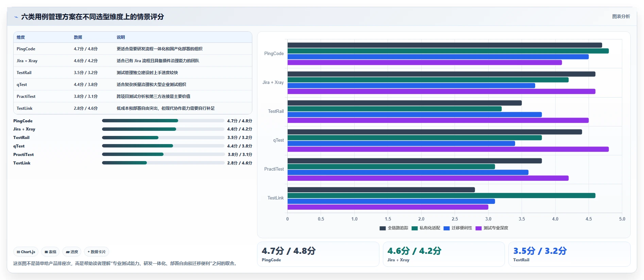Click the Jira + Xray label on the chart axis
644x280 pixels.
click(273, 83)
